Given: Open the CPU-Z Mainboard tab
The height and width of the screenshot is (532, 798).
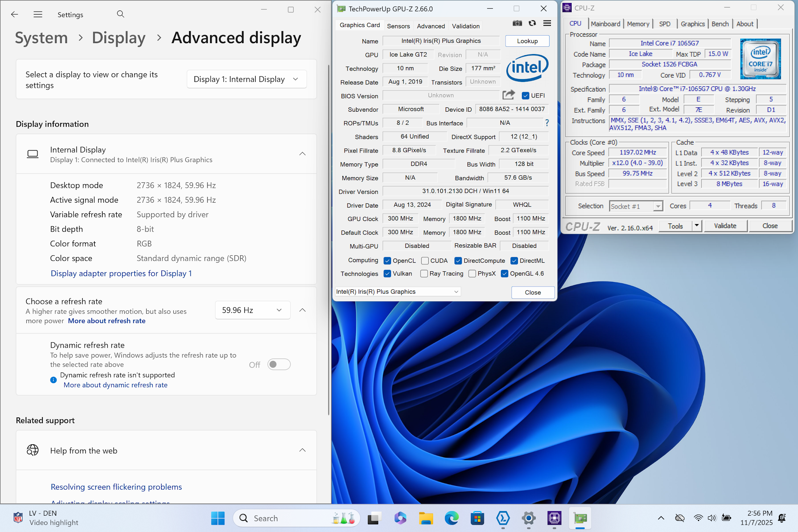Looking at the screenshot, I should pos(605,24).
